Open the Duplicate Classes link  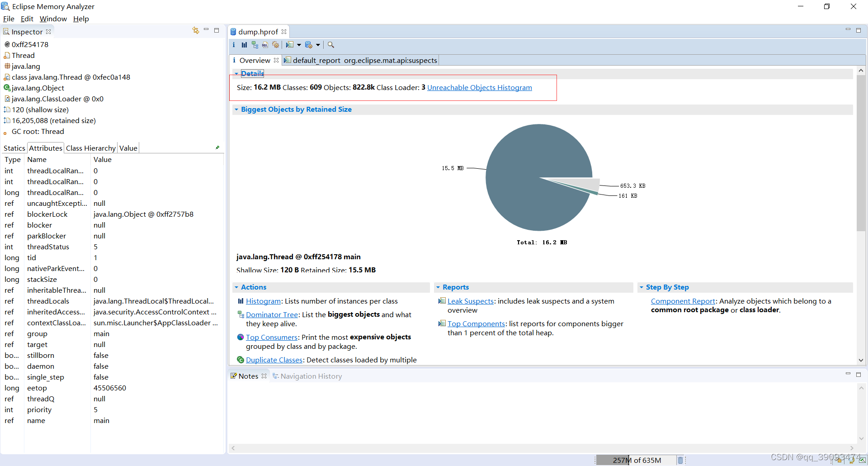(x=274, y=360)
